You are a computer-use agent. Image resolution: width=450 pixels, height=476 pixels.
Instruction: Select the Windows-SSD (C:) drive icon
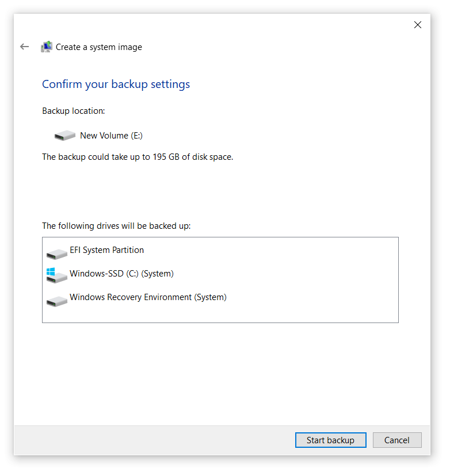tap(57, 275)
